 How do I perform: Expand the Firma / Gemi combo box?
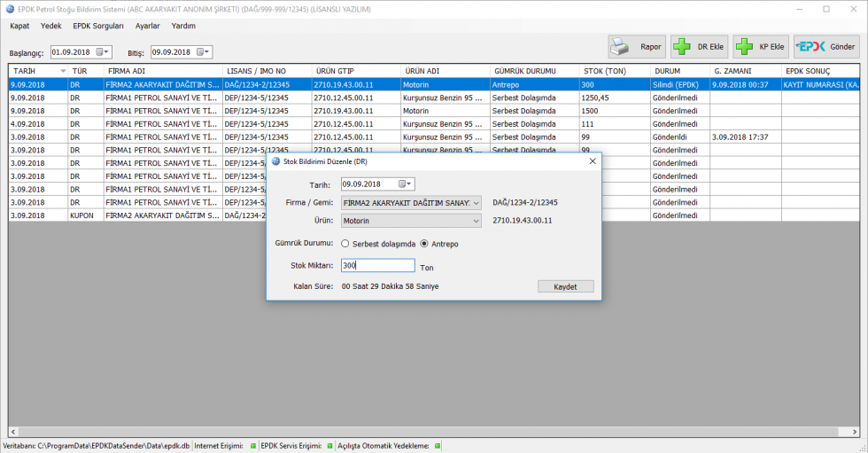click(476, 203)
